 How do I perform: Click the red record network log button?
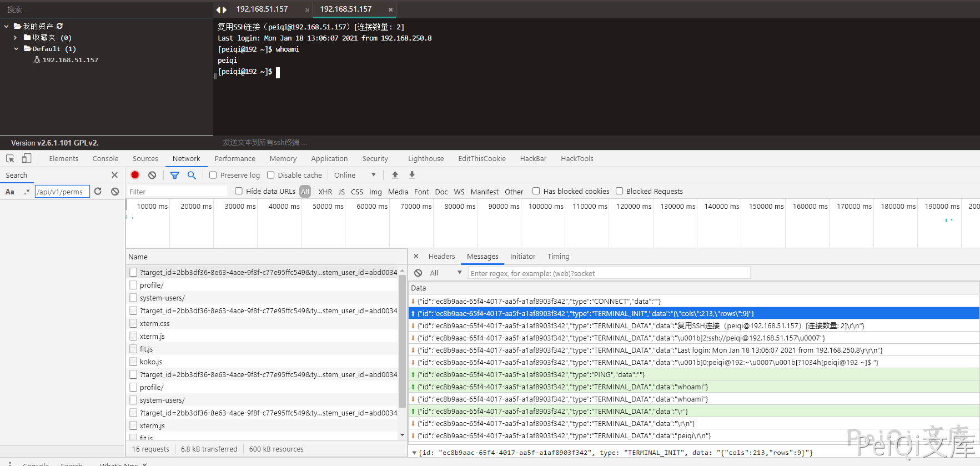135,175
